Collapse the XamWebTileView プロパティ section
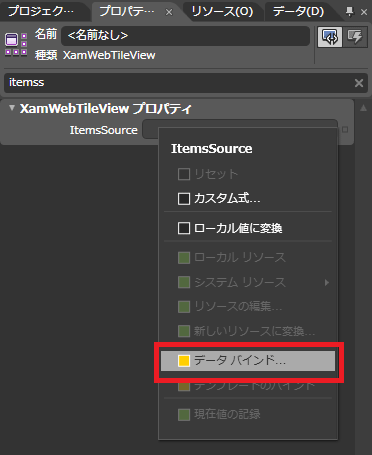 coord(12,108)
